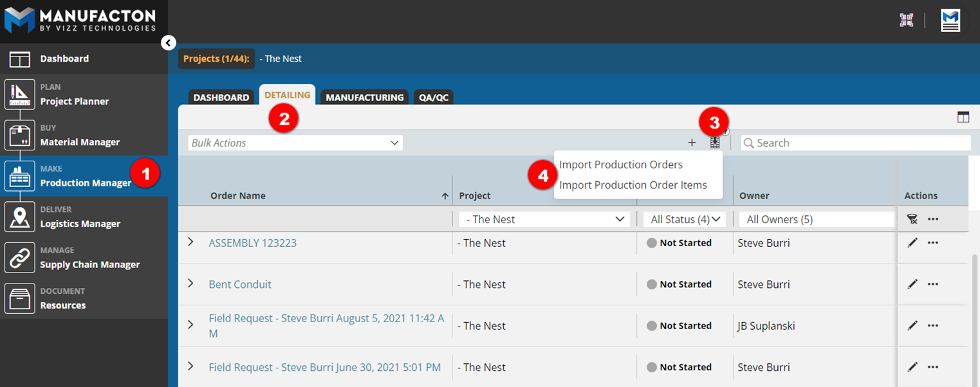The image size is (980, 387).
Task: Click the QR code scanner icon
Action: click(906, 20)
